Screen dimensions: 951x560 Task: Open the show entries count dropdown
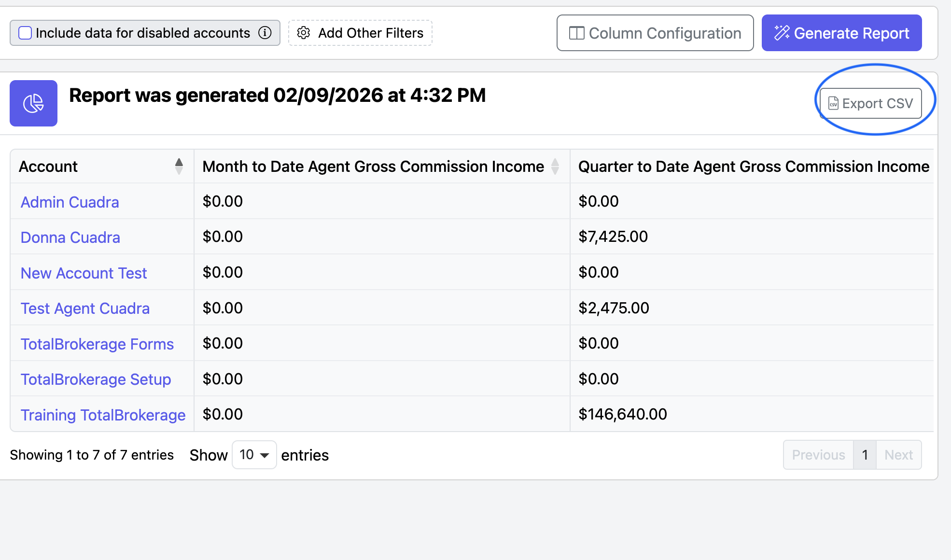click(x=254, y=455)
